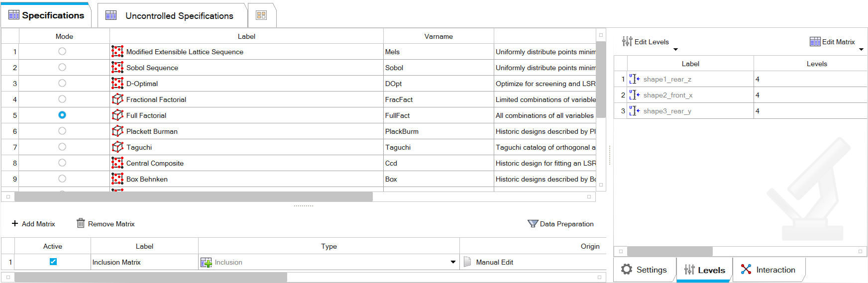Image resolution: width=868 pixels, height=283 pixels.
Task: Uncheck the Inclusion Matrix Active checkbox
Action: point(53,262)
